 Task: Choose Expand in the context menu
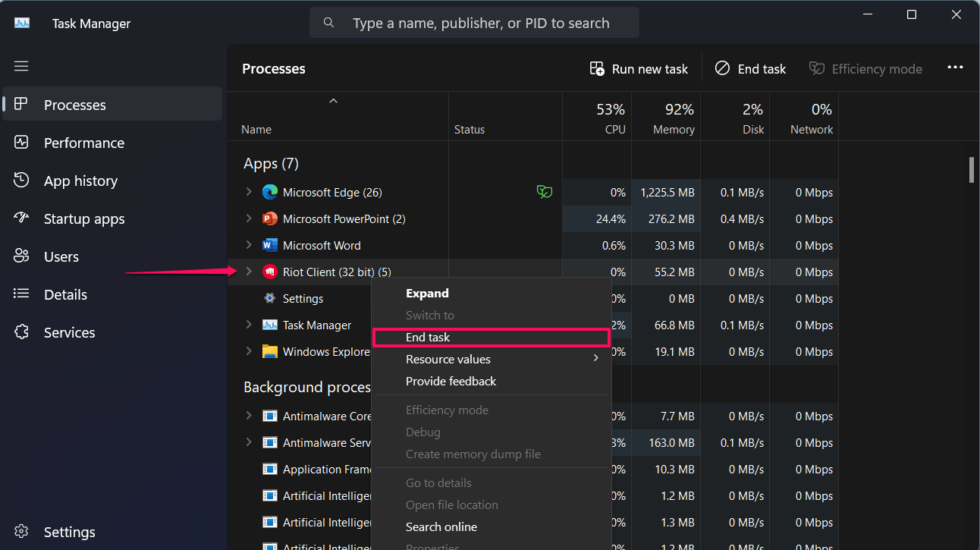click(492, 293)
